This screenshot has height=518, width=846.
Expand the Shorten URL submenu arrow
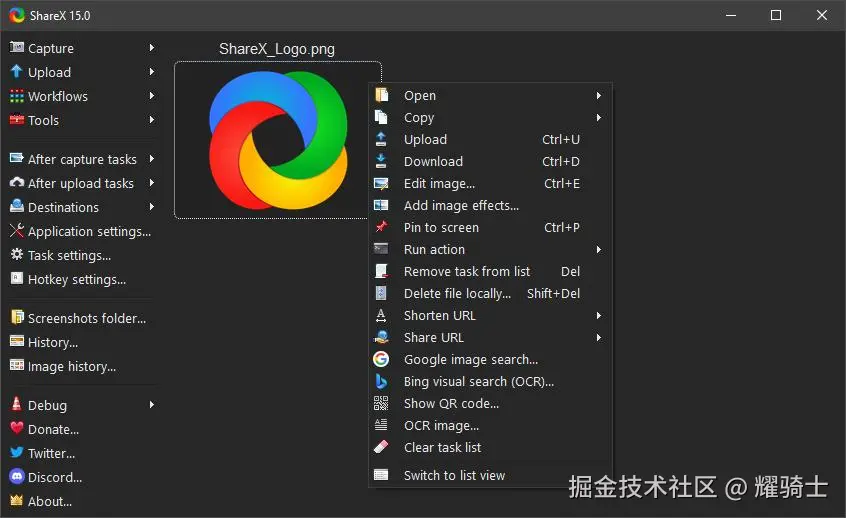(599, 316)
